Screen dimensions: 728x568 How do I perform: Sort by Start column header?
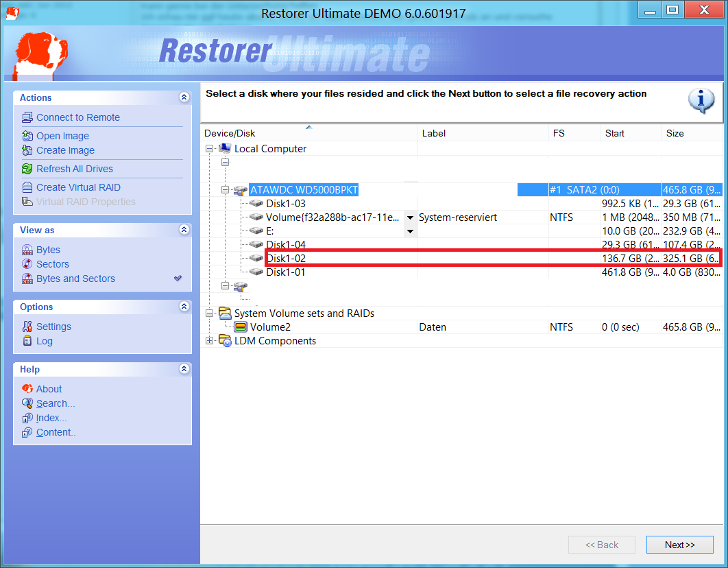pos(631,133)
